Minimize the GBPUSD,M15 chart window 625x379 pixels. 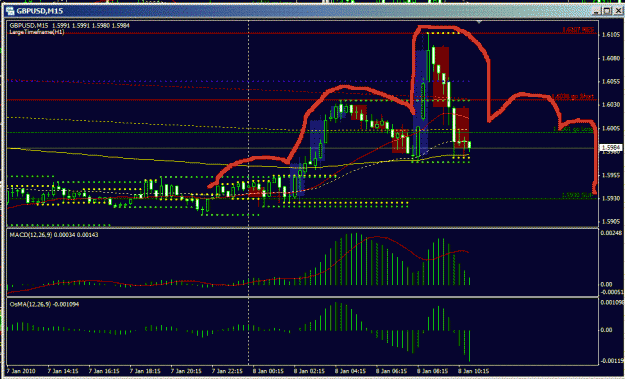pos(597,11)
